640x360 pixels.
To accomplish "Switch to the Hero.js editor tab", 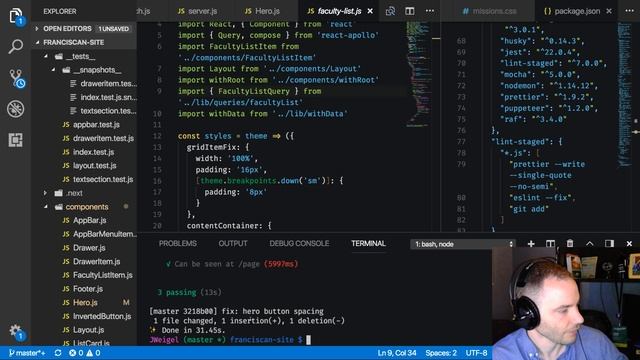I will 262,11.
